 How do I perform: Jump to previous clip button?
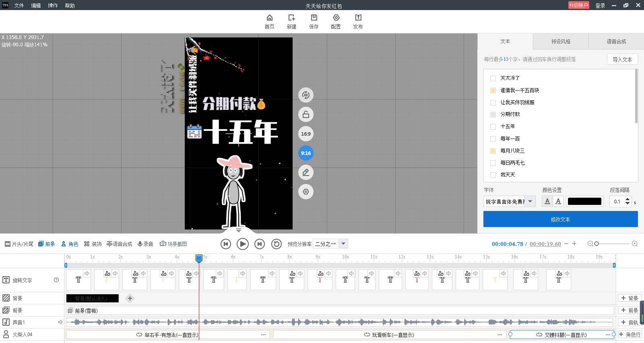tap(226, 244)
